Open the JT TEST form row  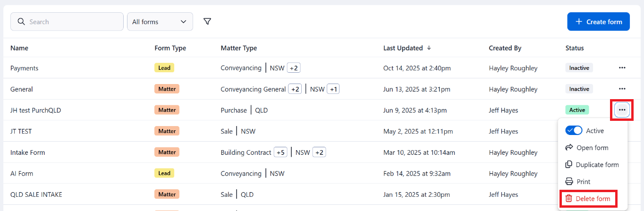pos(21,131)
